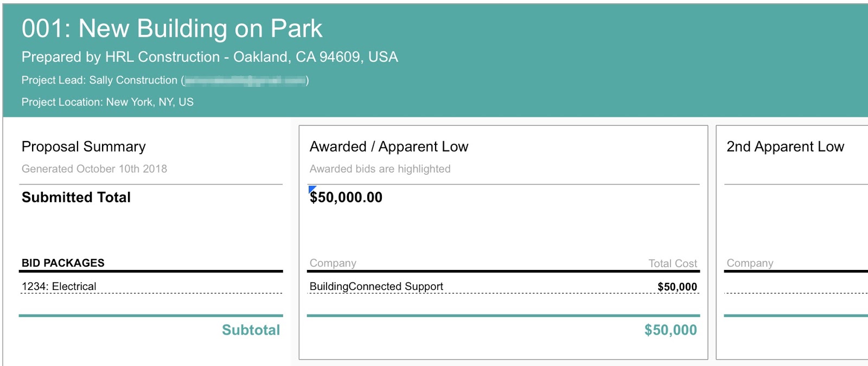Click the blurred project lead email address

point(245,81)
